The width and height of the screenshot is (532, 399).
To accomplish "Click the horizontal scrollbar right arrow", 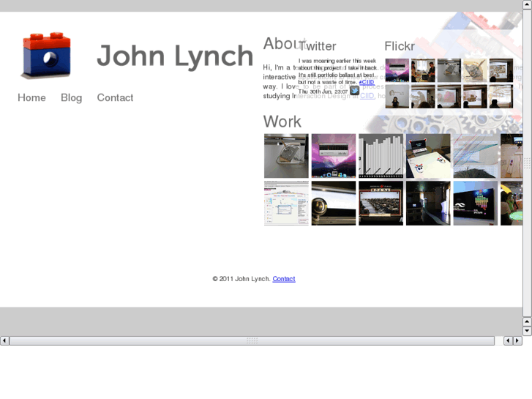I will [517, 340].
